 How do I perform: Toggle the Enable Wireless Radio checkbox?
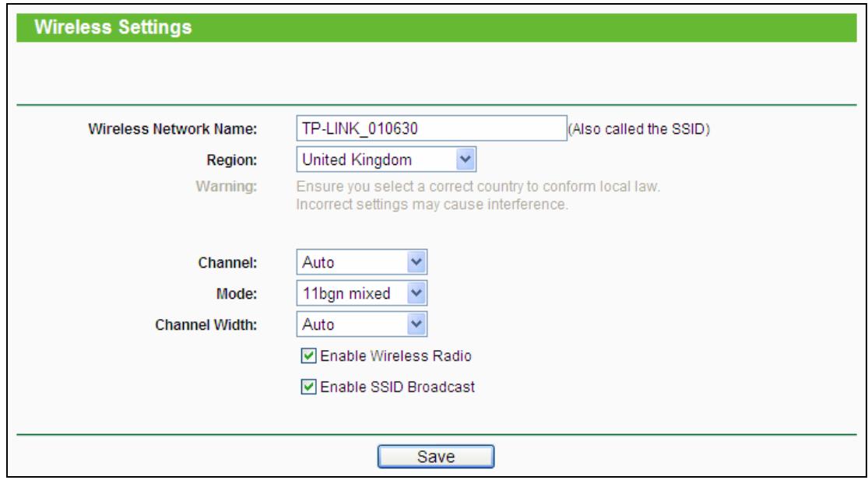tap(310, 356)
